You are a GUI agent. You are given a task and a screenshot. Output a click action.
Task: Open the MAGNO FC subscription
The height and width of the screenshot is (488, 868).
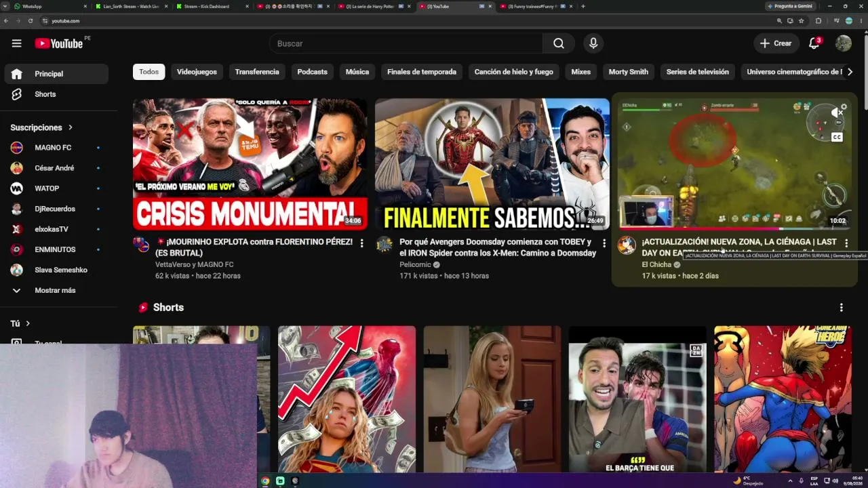pos(56,148)
